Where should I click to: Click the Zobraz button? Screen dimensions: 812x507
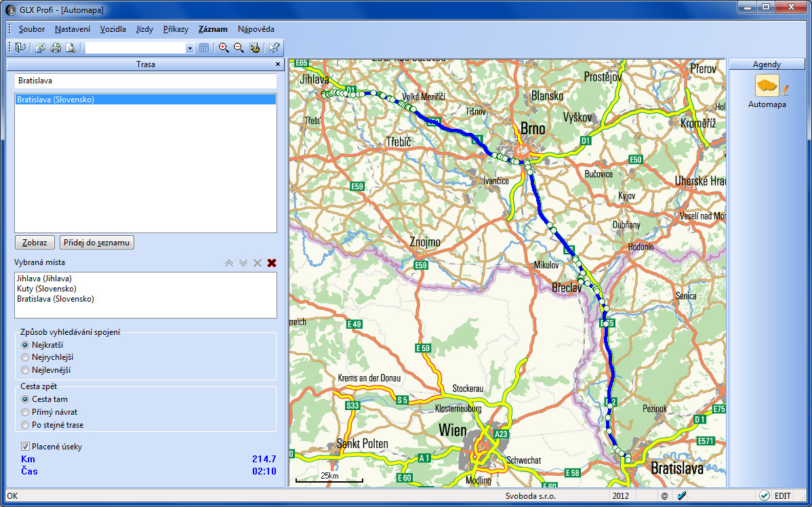point(35,243)
